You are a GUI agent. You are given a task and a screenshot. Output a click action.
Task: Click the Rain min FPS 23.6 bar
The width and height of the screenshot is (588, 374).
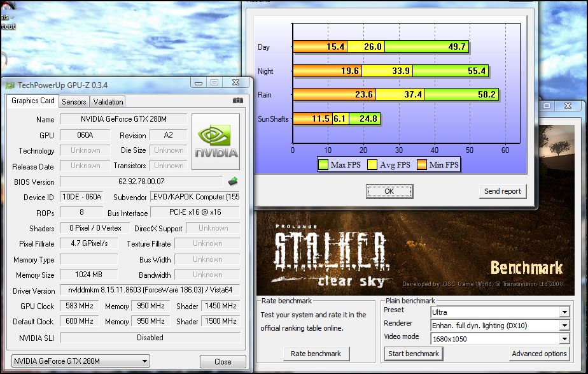(334, 94)
